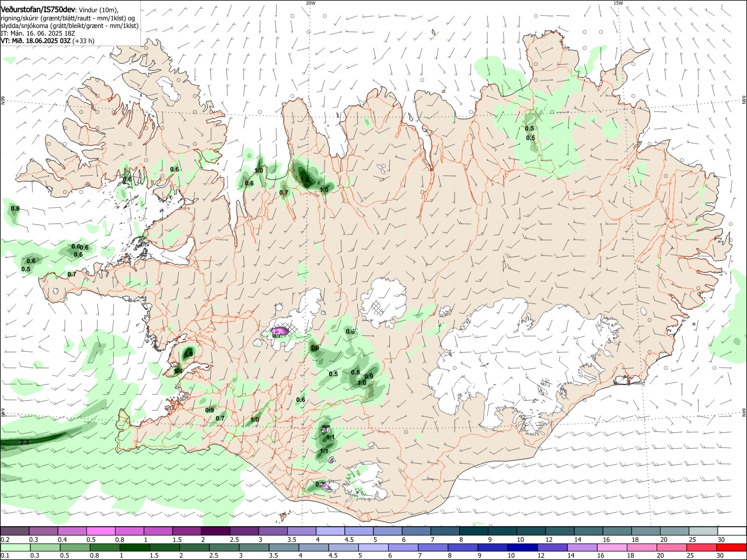Pick the snow-scale swatch between 1 and 1.5
The width and height of the screenshot is (747, 560).
[158, 531]
